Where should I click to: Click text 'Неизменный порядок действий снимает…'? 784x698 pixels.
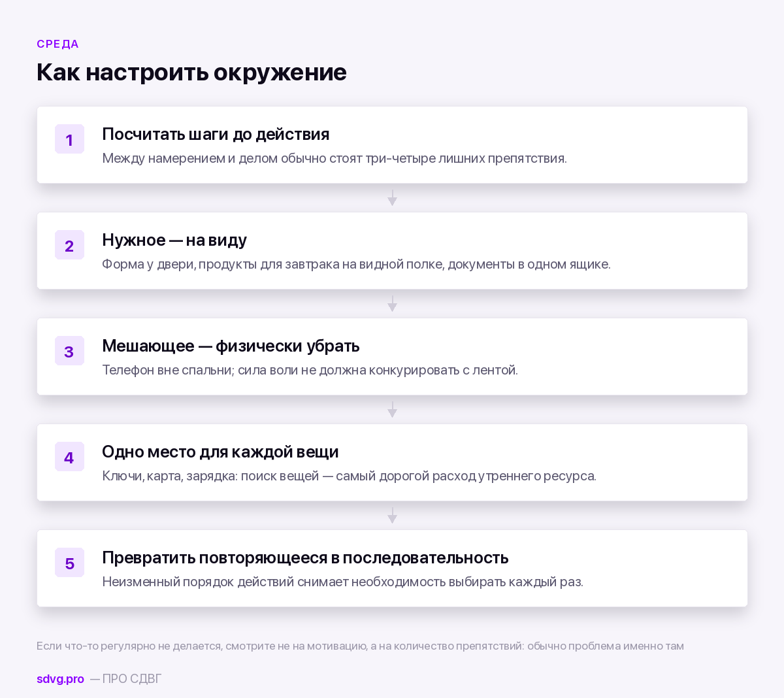tap(342, 582)
